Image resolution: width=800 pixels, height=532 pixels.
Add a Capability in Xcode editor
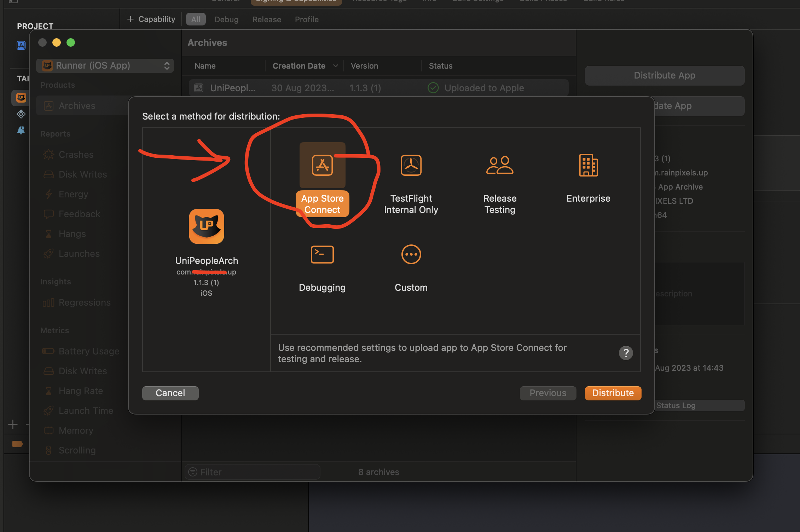[151, 19]
